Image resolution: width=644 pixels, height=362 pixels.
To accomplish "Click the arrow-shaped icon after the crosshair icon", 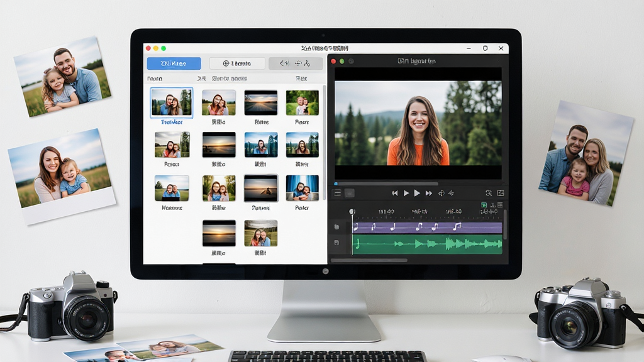I will [452, 193].
